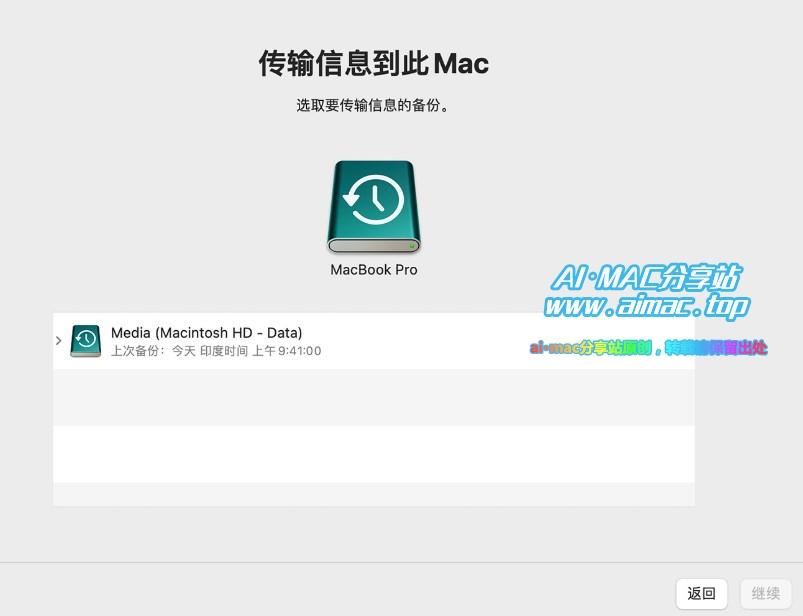
Task: Click the 传输信息到此 Mac heading
Action: (374, 63)
